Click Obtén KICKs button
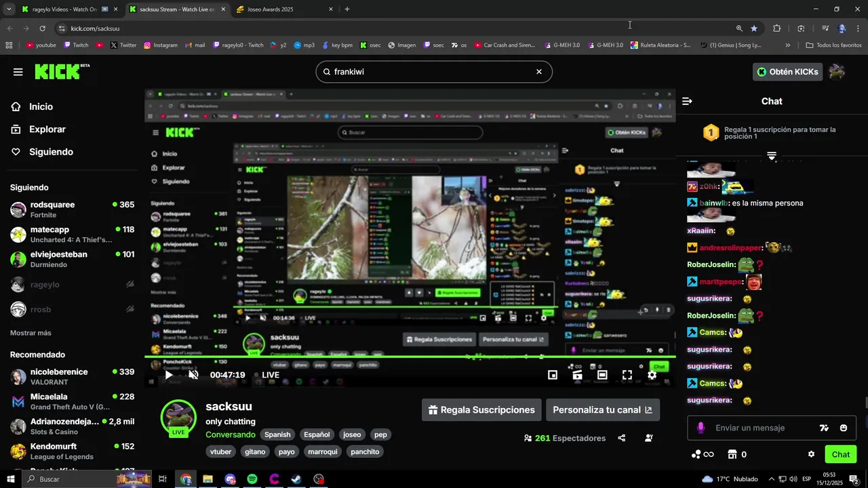The image size is (868, 488). 787,72
